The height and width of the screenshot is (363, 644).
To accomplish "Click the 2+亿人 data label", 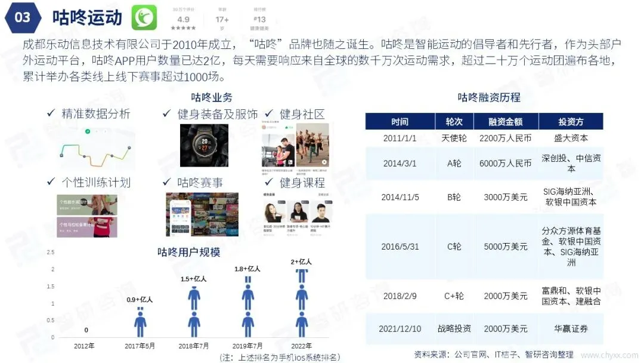I will (x=301, y=262).
